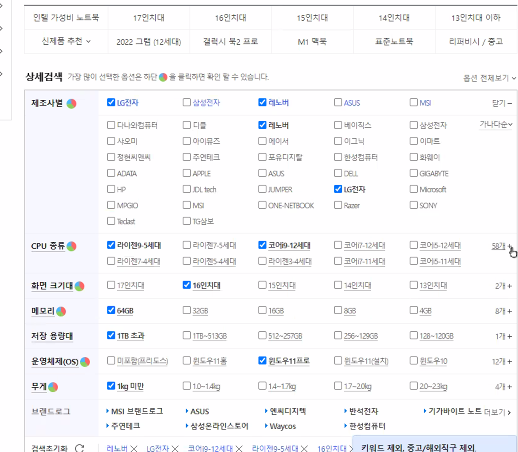Click the 저장 용량대 filter label

click(x=52, y=336)
